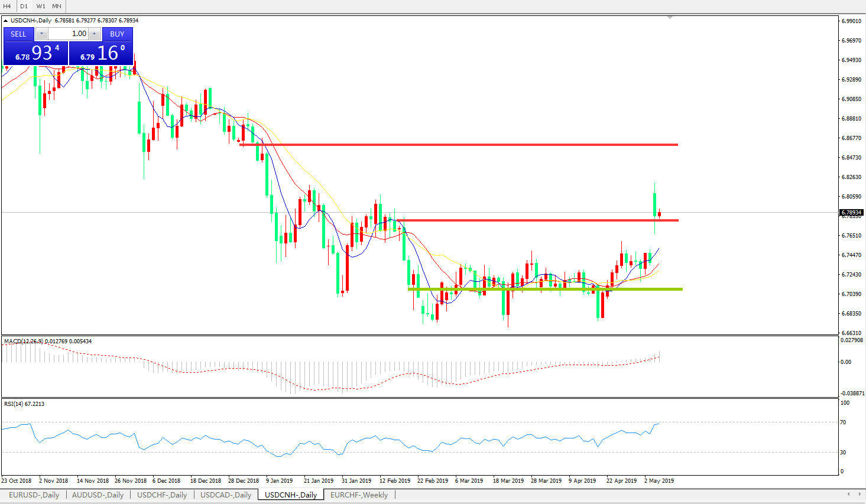The width and height of the screenshot is (866, 504).
Task: Toggle the D1 timeframe button
Action: (x=24, y=6)
